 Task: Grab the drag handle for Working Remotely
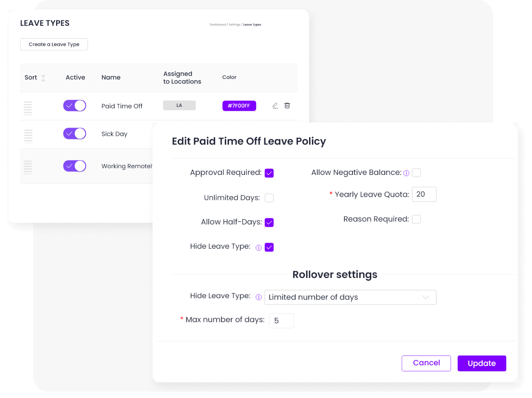coord(28,167)
